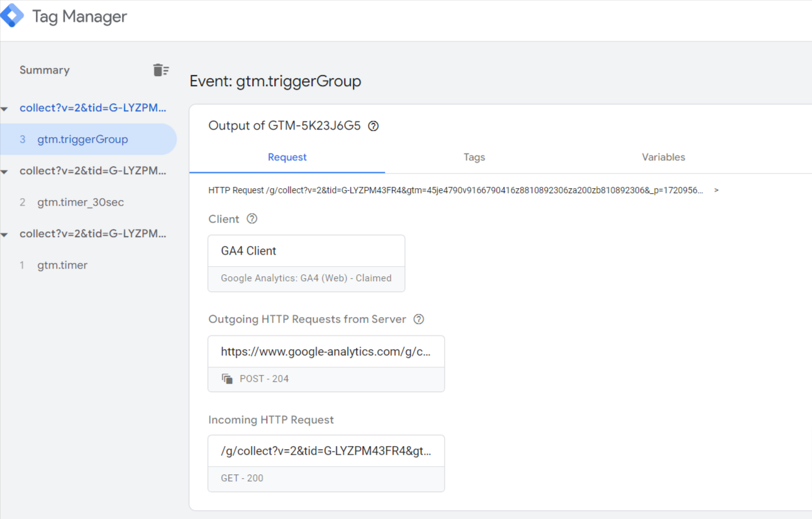812x519 pixels.
Task: Click the copy icon beside POST - 204
Action: tap(227, 379)
